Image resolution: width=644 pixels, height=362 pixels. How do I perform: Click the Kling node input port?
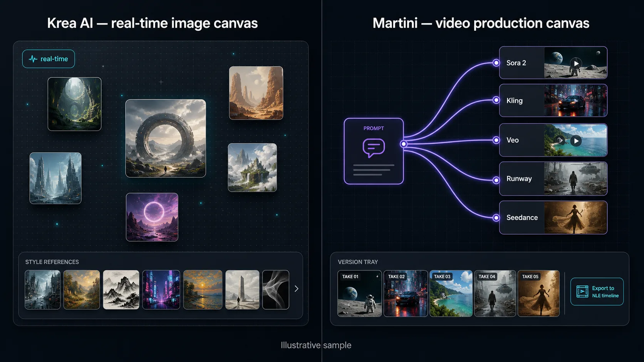[x=496, y=100]
